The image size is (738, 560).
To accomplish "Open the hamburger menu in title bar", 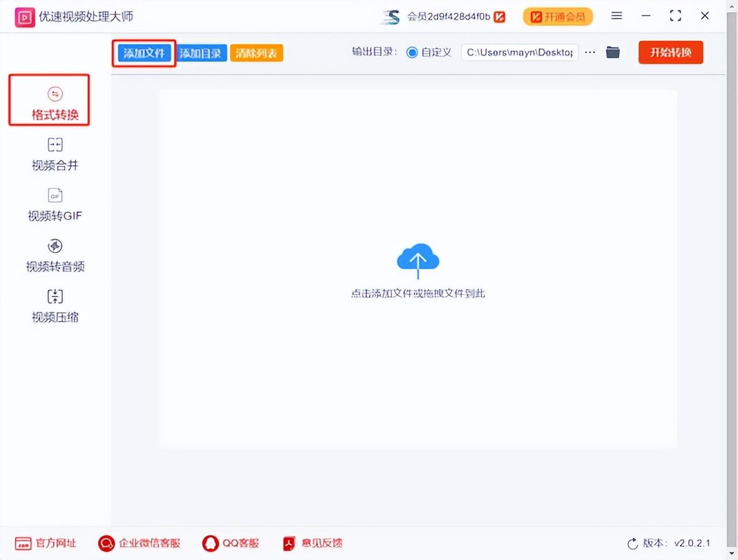I will 616,16.
